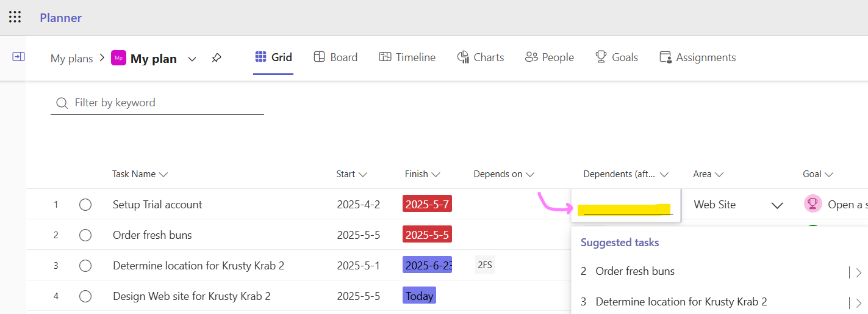Click the Assignments tab icon

point(665,57)
